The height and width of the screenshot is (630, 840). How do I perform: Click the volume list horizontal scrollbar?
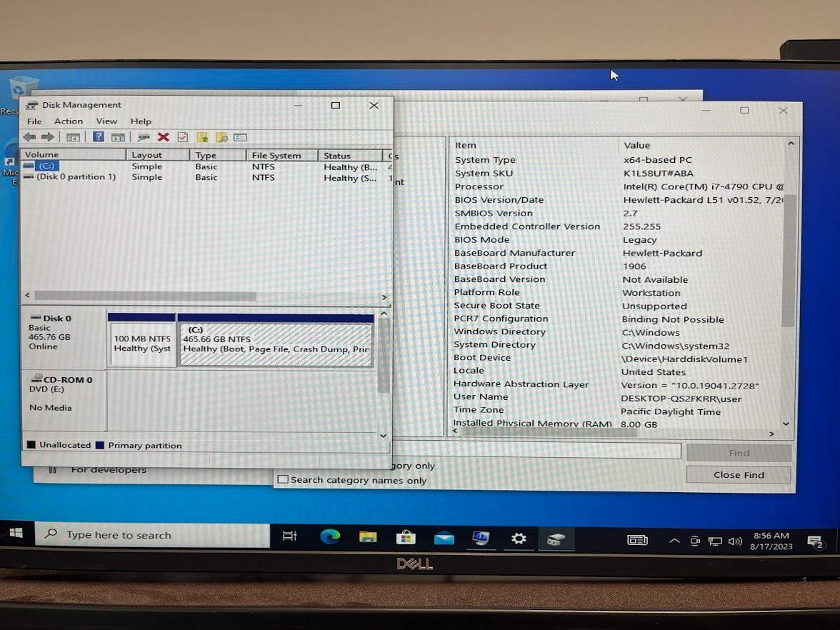(145, 296)
